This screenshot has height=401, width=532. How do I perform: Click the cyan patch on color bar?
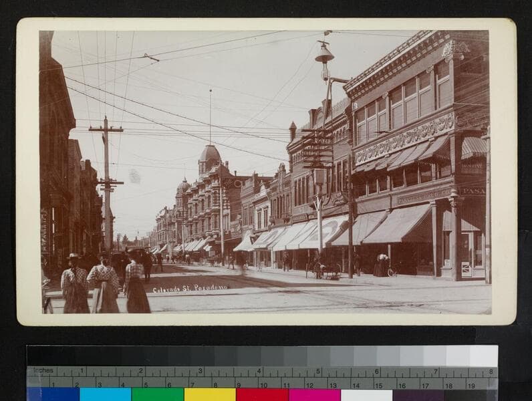pos(105,394)
